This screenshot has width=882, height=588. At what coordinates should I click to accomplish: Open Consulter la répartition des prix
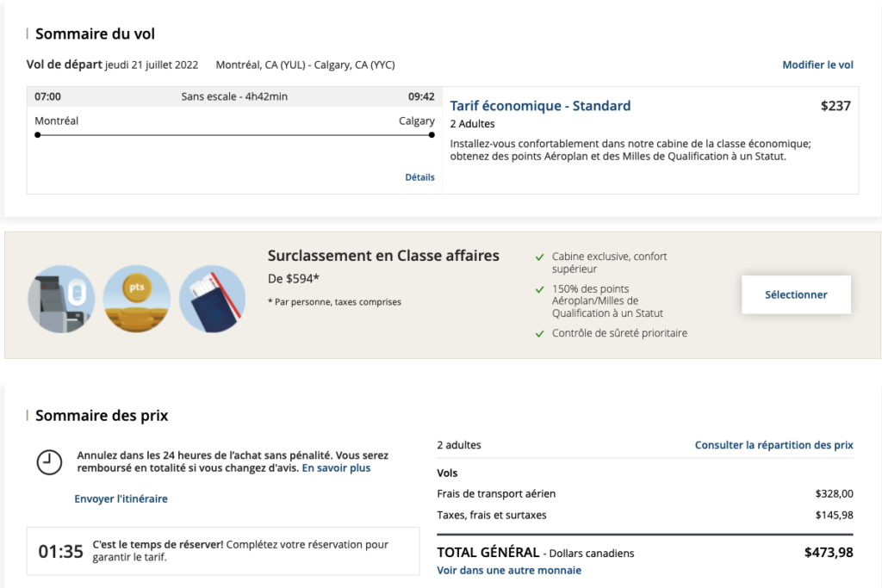(773, 445)
